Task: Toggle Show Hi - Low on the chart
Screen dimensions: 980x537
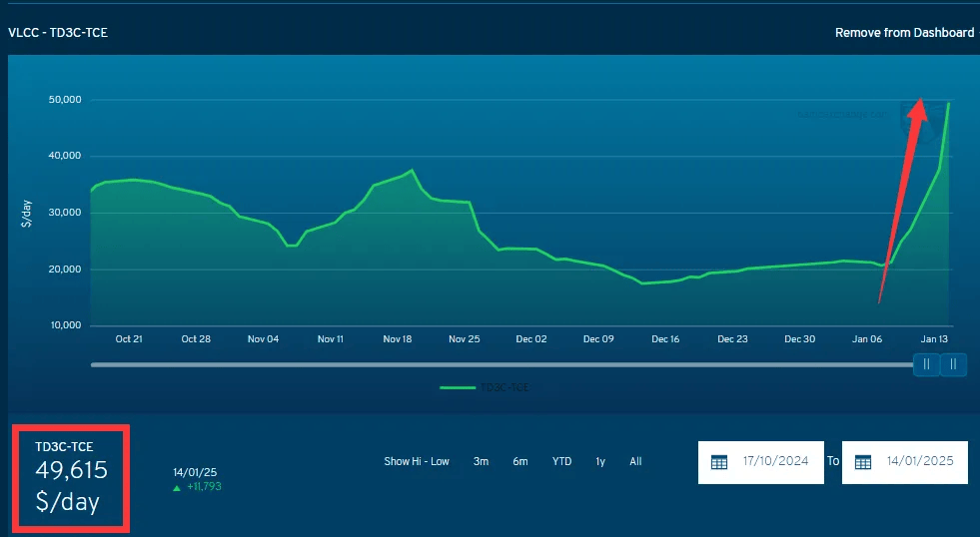Action: click(x=417, y=461)
